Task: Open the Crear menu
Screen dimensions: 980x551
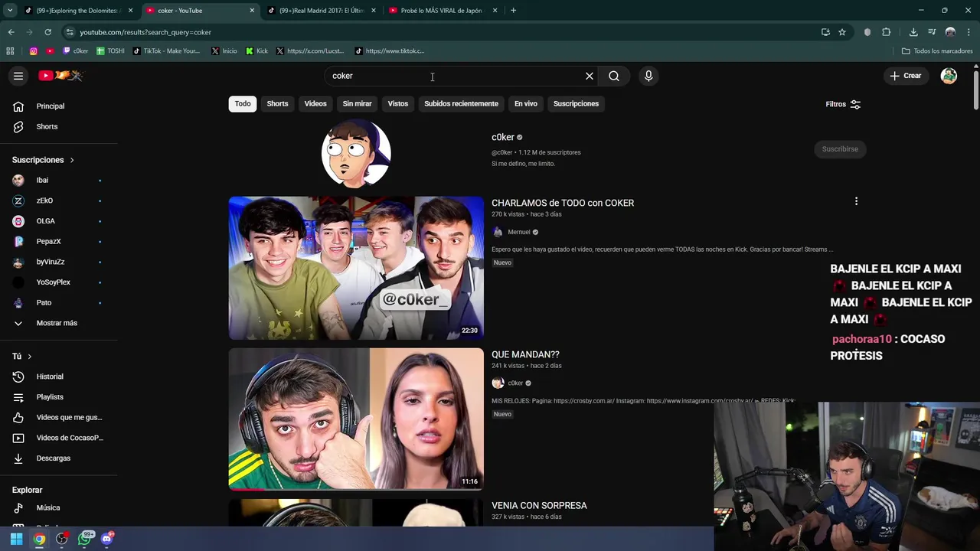Action: click(906, 76)
